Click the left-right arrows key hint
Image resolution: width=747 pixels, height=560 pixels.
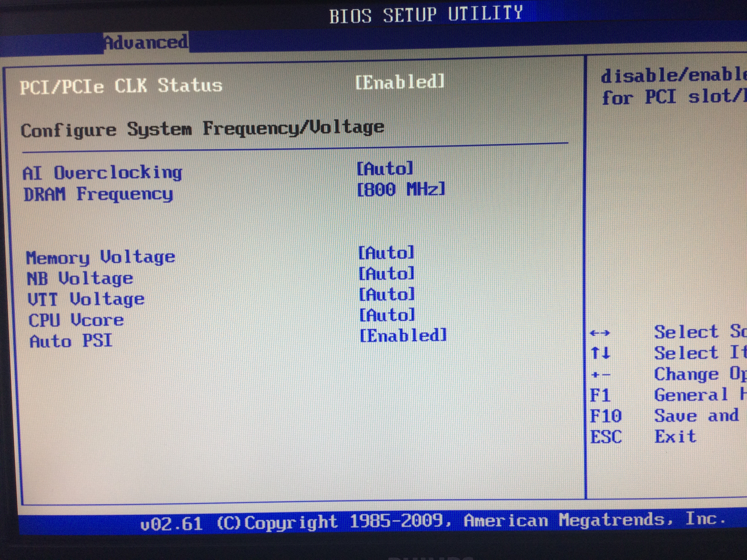click(x=600, y=333)
